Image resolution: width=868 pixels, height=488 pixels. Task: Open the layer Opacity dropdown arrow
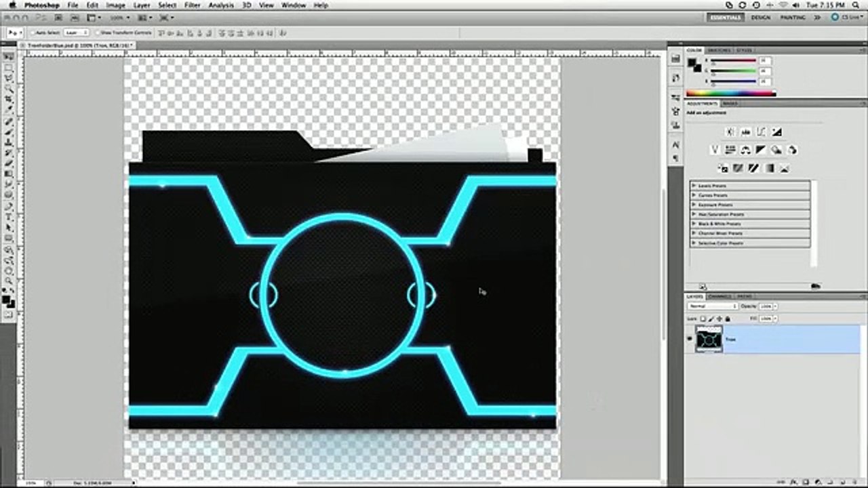click(775, 306)
